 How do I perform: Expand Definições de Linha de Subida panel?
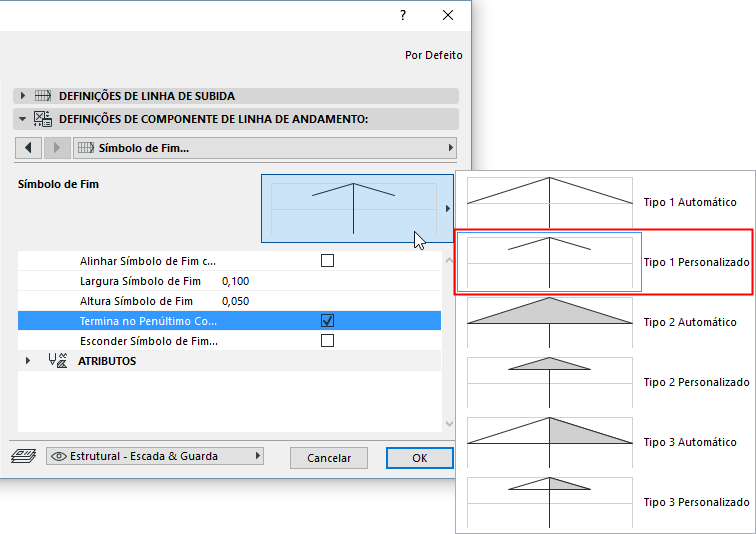(22, 96)
